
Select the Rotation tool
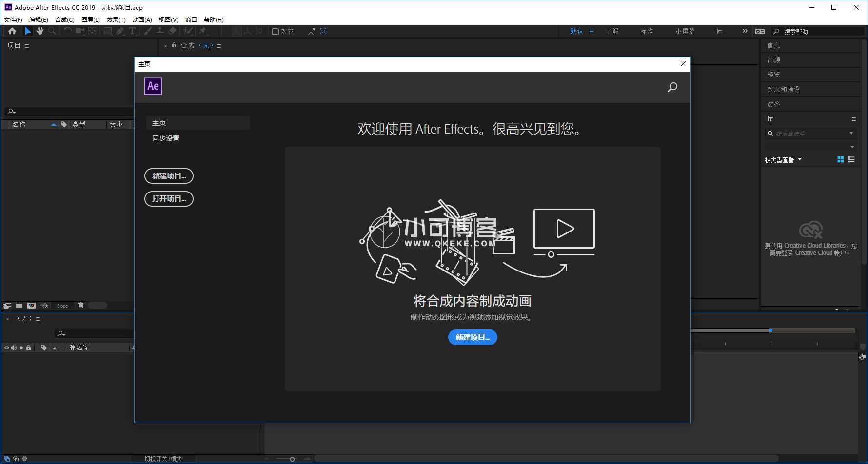coord(68,31)
